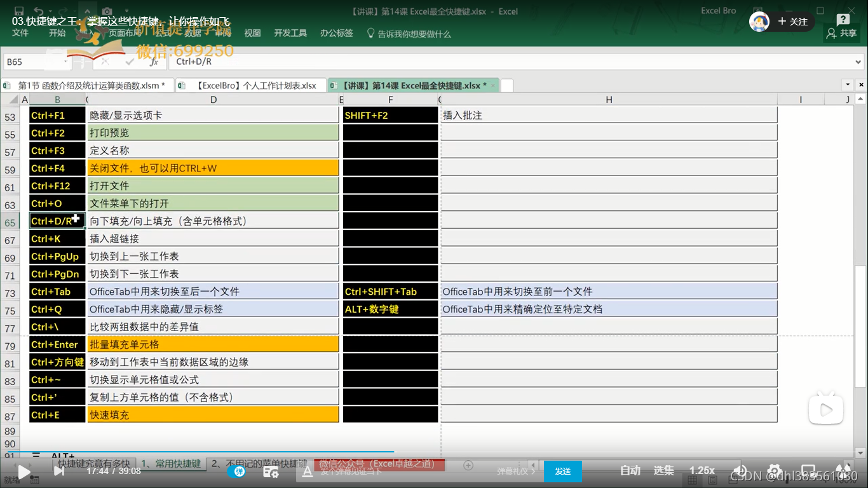Expand the formula bar with right arrow

[858, 62]
